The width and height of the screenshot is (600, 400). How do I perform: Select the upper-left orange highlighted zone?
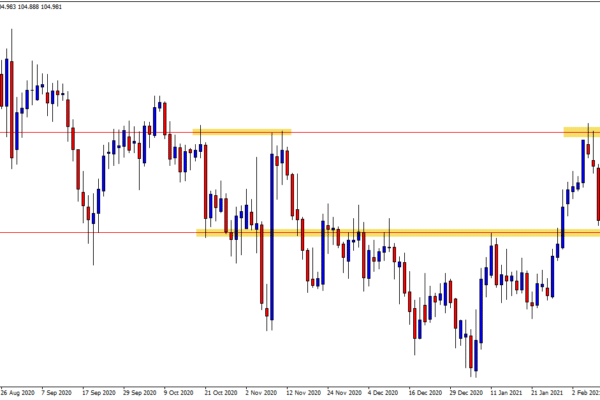point(242,132)
